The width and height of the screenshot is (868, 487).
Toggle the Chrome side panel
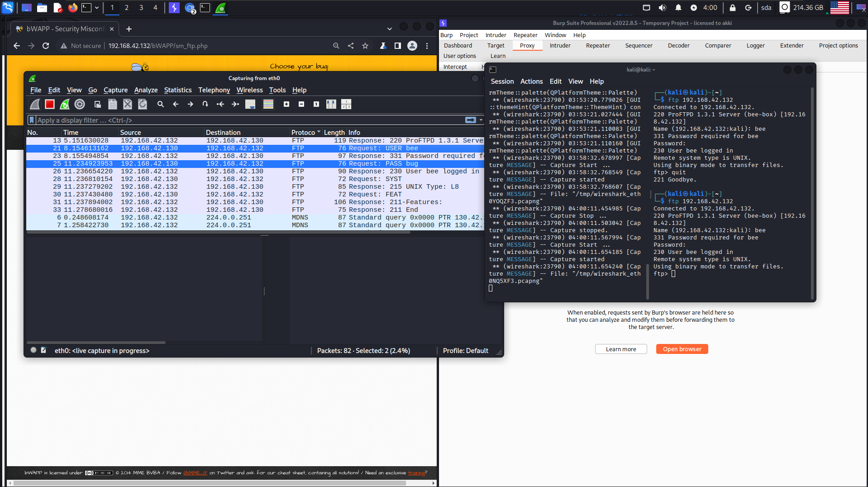coord(397,46)
